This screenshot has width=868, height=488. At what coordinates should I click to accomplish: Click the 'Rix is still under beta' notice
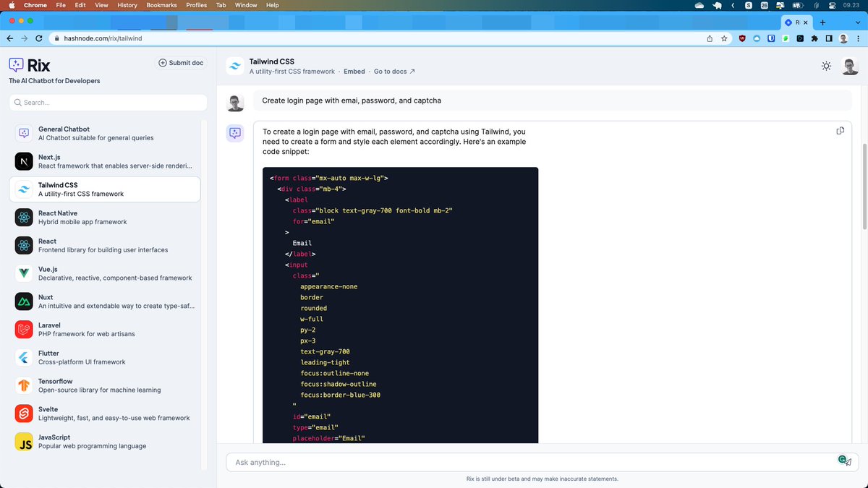coord(542,479)
